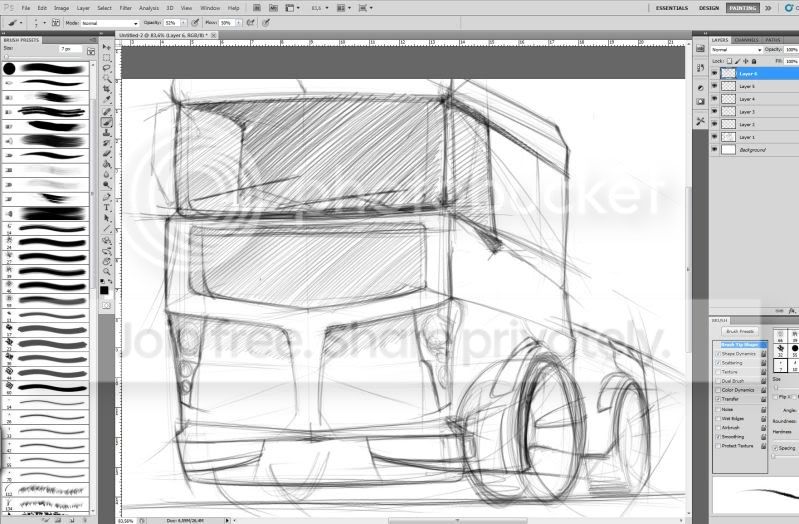Toggle the Shape Dynamics checkbox
799x524 pixels.
(x=718, y=354)
